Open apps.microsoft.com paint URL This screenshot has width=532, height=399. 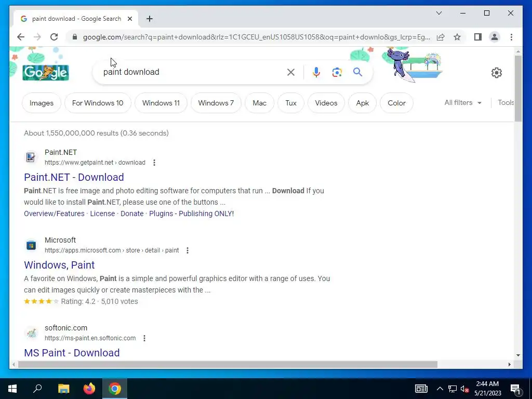pos(112,250)
